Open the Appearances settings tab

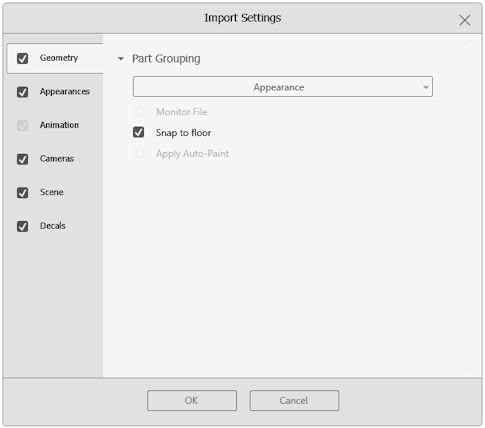tap(65, 92)
